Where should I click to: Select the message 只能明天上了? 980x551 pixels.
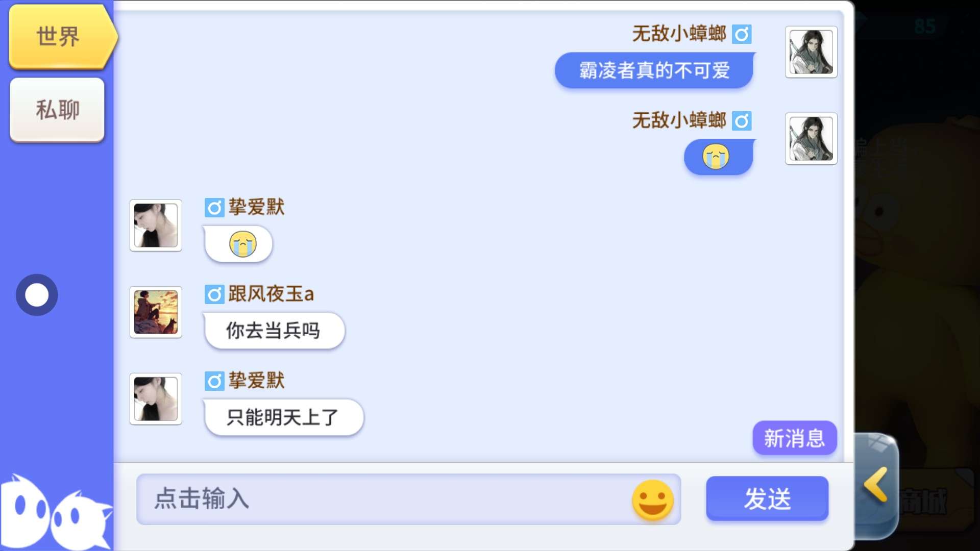(x=283, y=417)
